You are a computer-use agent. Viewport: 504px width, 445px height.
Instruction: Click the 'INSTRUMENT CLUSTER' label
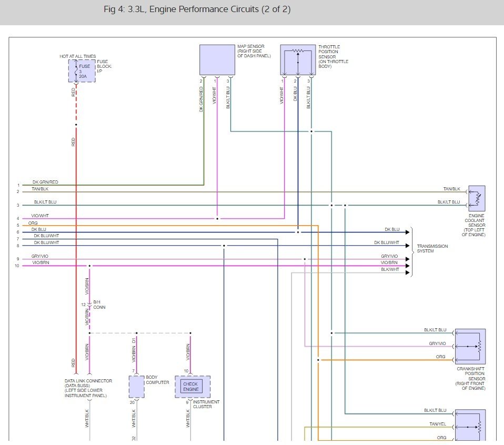coord(206,404)
